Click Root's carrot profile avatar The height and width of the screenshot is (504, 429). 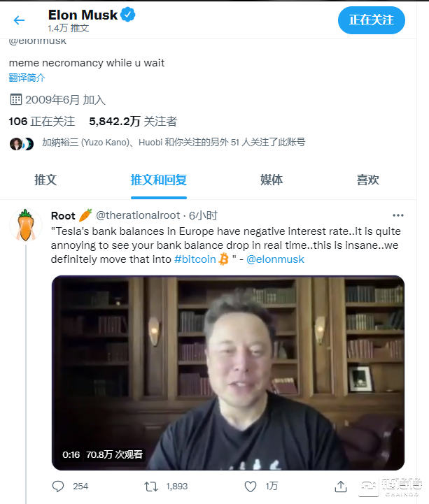[x=25, y=224]
